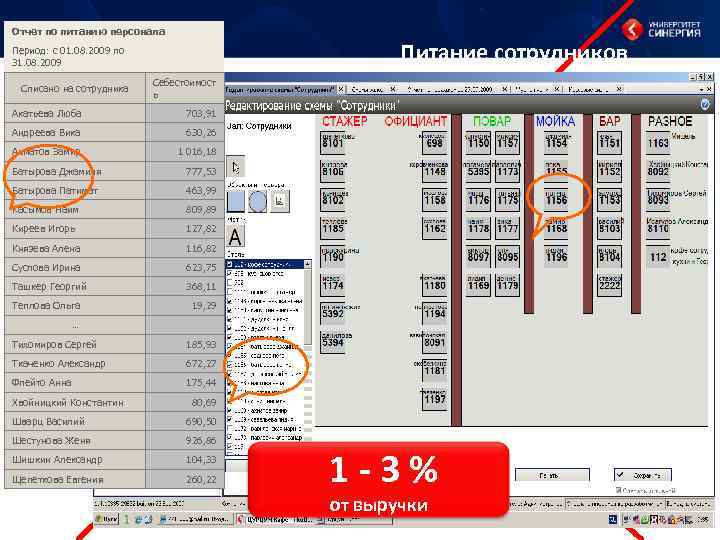This screenshot has width=720, height=540.
Task: Select table 1173 in the cook section
Action: 507,172
